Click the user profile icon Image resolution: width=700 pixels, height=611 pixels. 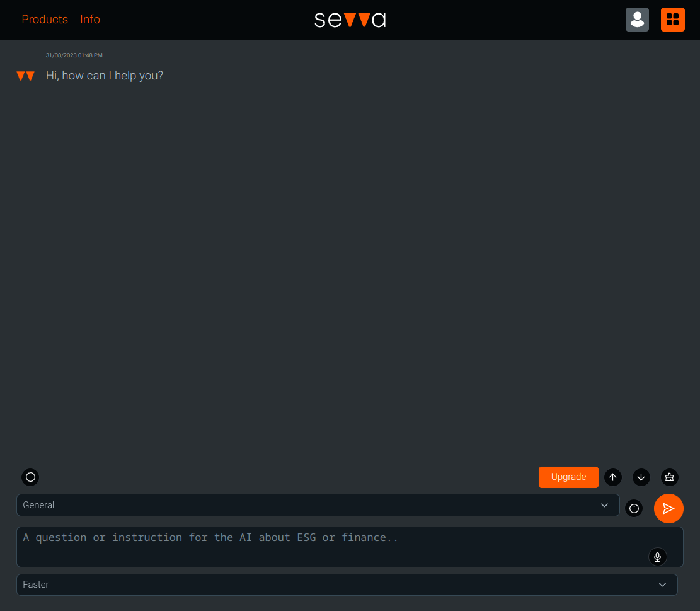click(637, 20)
